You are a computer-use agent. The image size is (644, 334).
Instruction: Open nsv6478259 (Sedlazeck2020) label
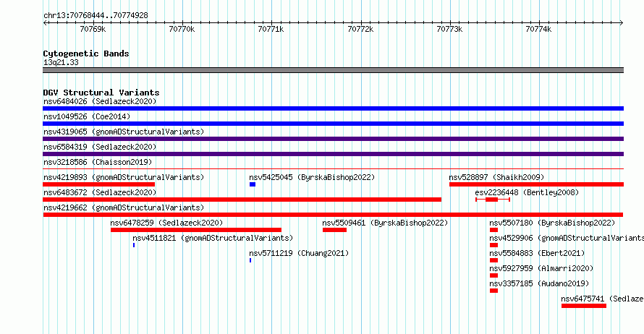coord(166,223)
